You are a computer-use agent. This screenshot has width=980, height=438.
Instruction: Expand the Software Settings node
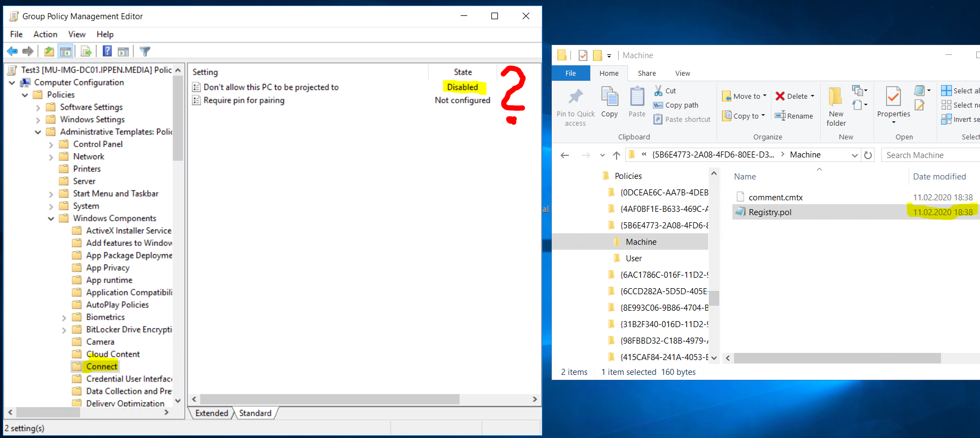coord(38,108)
